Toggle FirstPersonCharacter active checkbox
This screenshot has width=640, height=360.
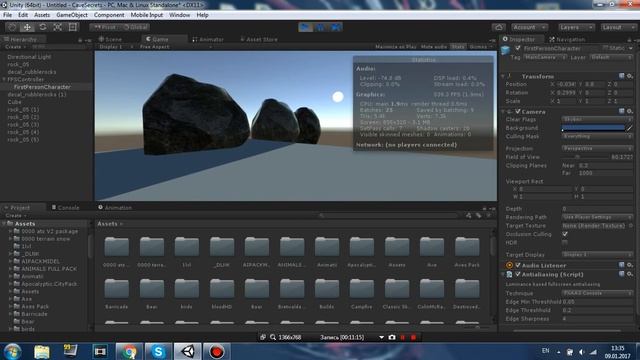point(518,48)
